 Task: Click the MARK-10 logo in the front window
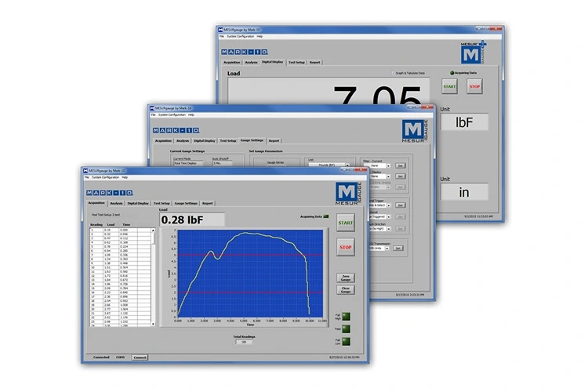[110, 193]
